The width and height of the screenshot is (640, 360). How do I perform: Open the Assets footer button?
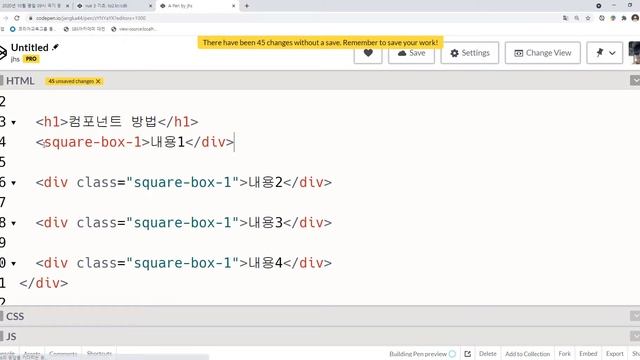tap(32, 354)
